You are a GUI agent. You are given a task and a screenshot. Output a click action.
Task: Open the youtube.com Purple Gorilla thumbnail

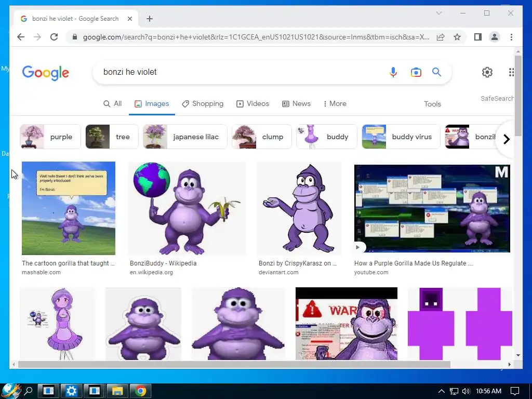432,208
